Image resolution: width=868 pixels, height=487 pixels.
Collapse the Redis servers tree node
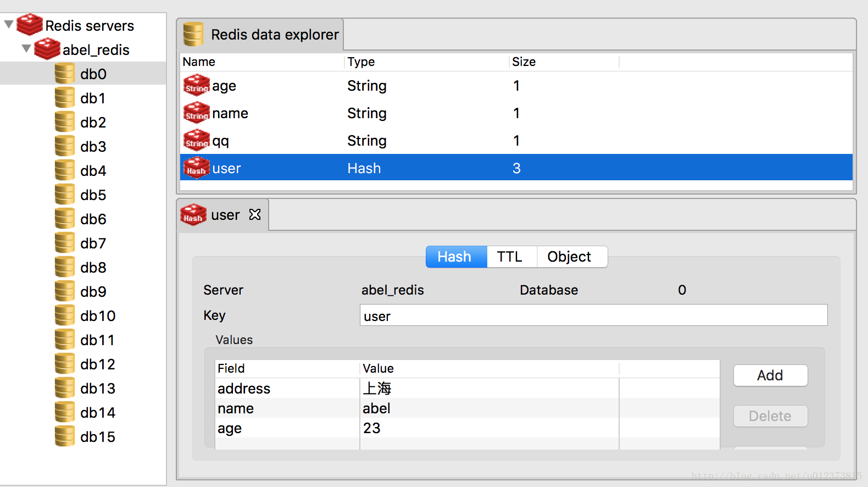pyautogui.click(x=9, y=25)
